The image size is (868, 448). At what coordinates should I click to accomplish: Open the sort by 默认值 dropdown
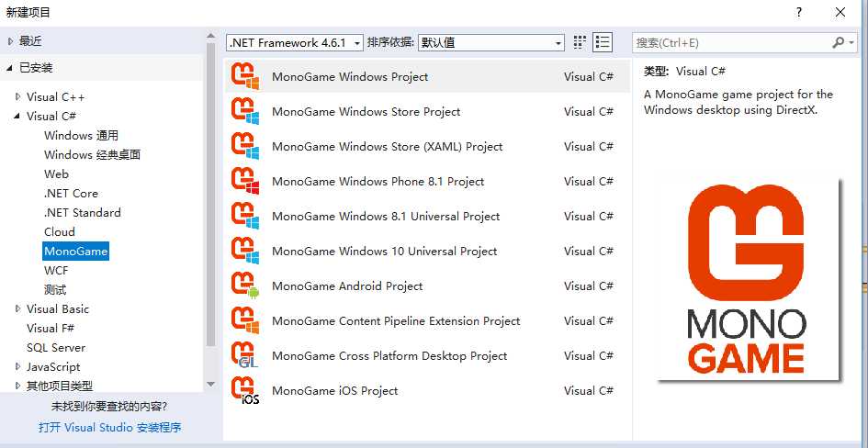[x=491, y=42]
